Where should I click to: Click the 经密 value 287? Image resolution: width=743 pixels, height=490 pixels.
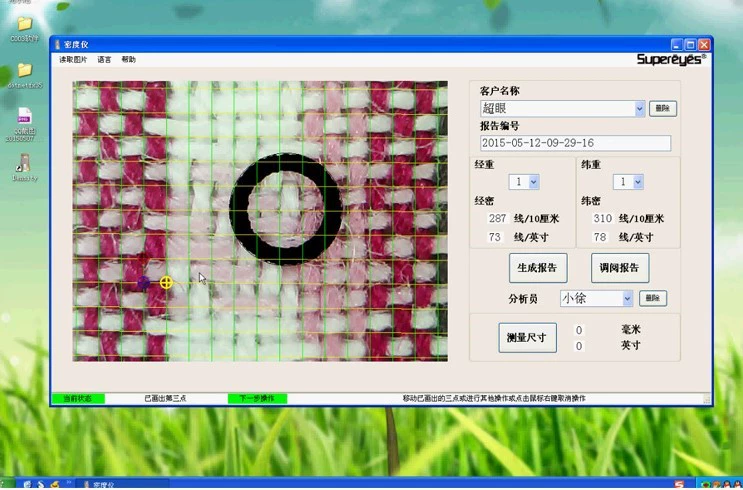[497, 218]
